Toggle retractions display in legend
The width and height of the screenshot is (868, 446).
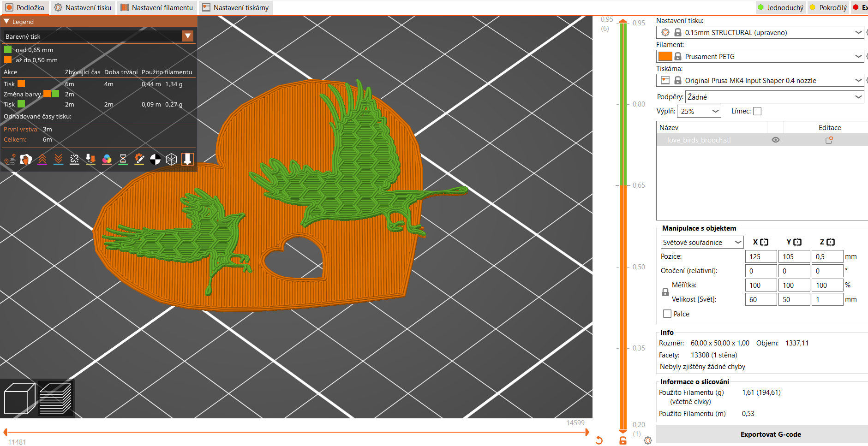tap(42, 160)
